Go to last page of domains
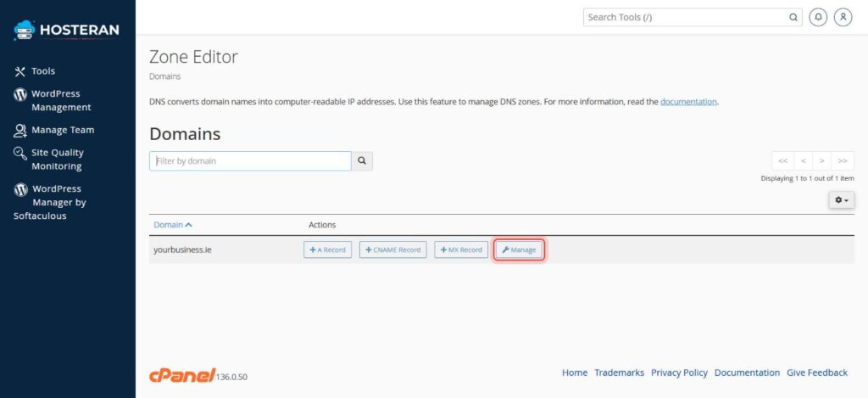The image size is (868, 398). click(843, 160)
